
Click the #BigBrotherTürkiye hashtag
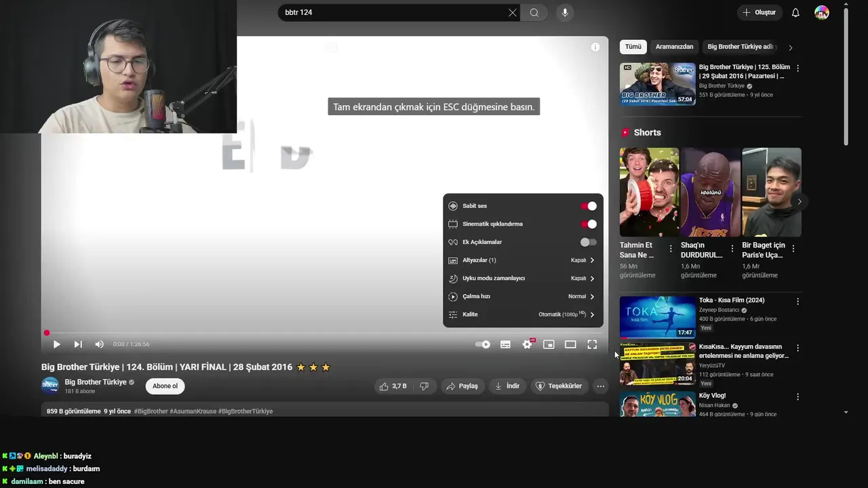[245, 411]
